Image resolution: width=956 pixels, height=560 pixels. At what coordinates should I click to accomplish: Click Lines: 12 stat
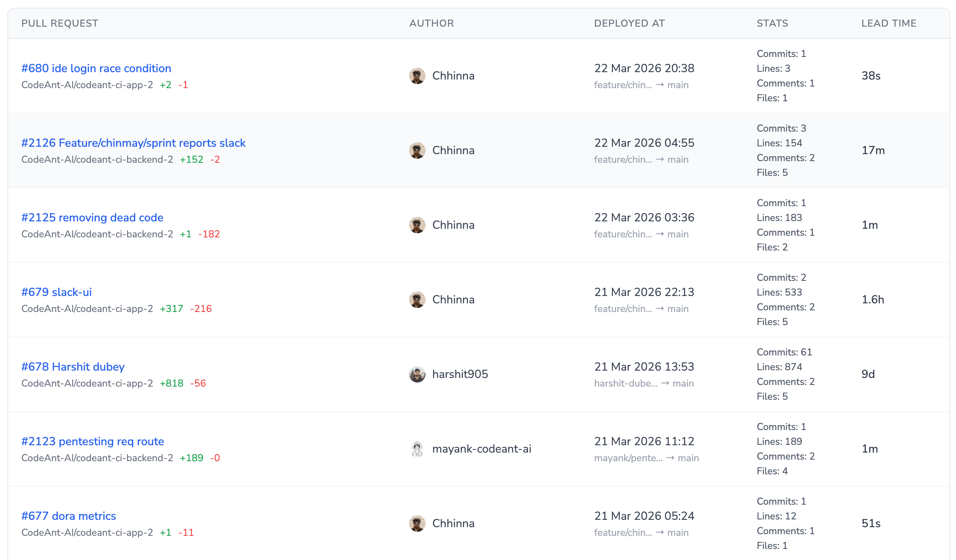pyautogui.click(x=776, y=516)
